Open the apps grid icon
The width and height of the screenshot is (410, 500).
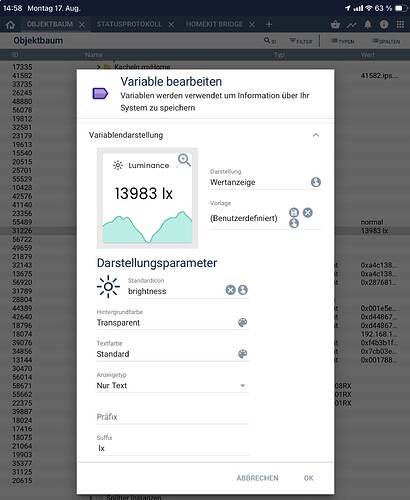click(x=400, y=24)
